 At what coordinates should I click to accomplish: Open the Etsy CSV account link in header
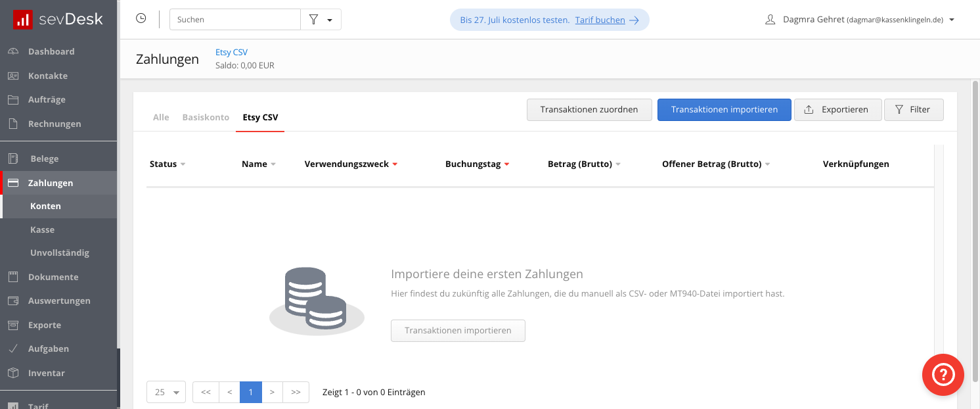point(231,52)
